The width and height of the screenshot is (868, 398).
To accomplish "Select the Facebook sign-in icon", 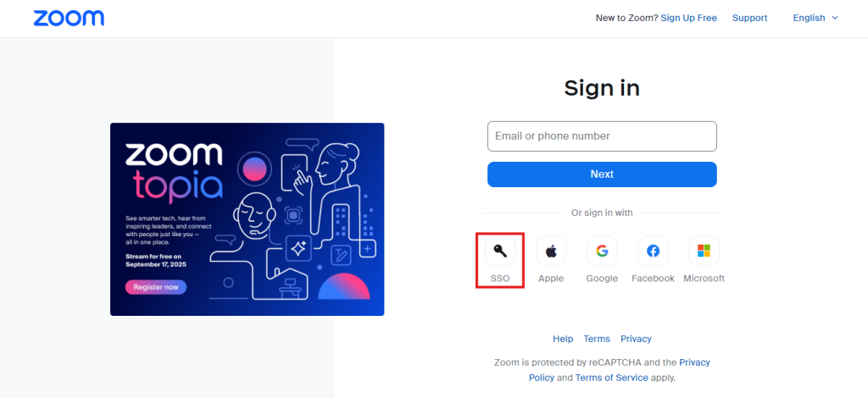I will [x=653, y=251].
